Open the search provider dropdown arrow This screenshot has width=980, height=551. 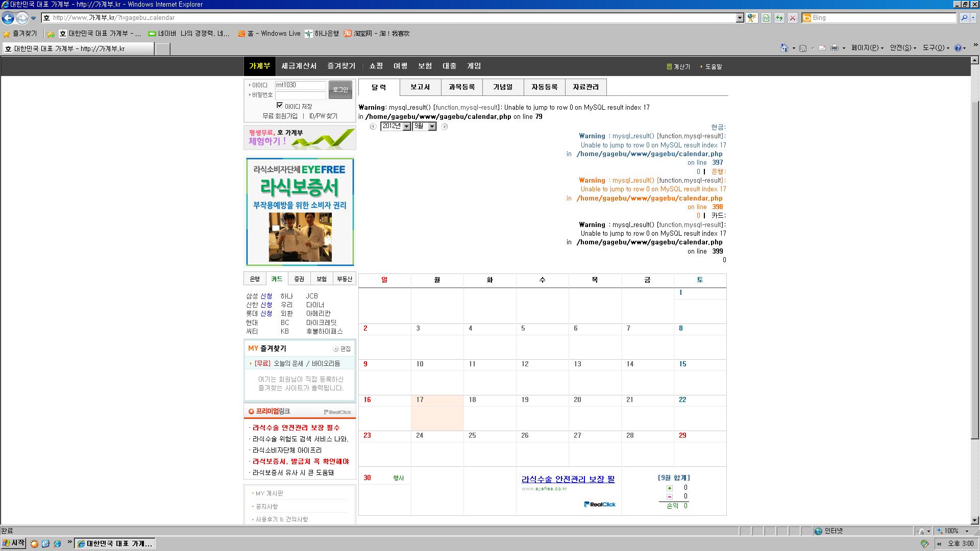pos(973,18)
